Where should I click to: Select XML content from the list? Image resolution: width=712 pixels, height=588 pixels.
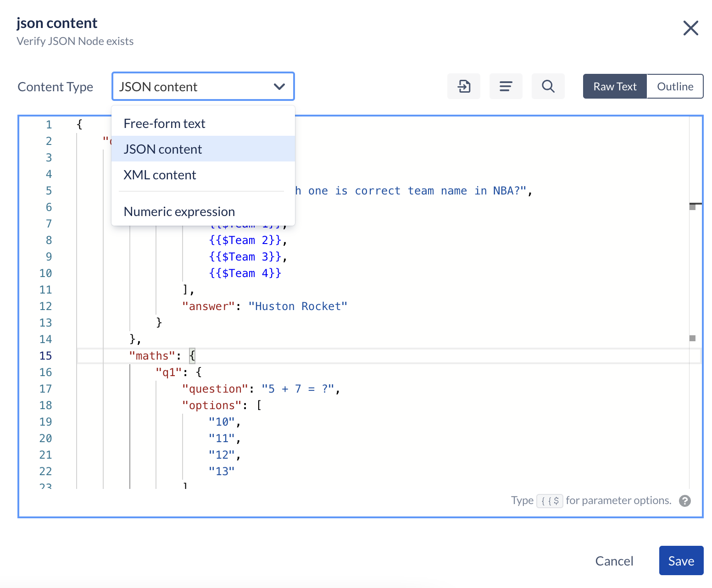(159, 174)
